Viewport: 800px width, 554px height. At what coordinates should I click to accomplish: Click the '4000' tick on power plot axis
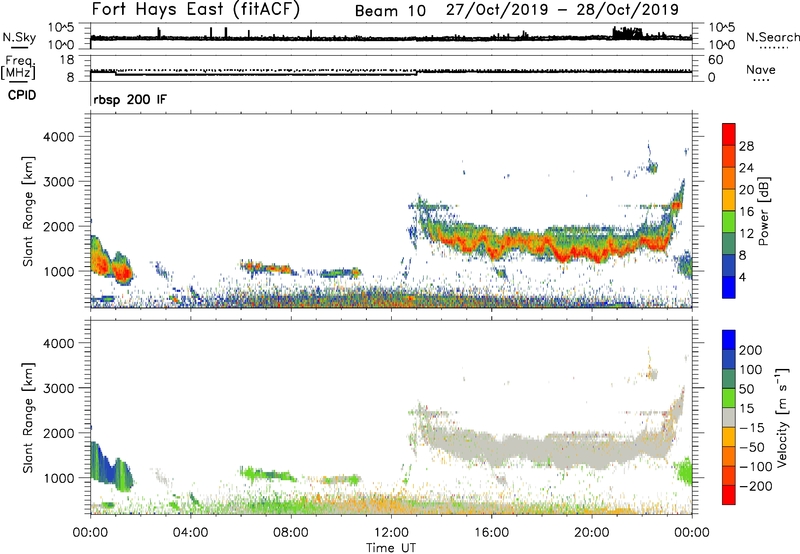pos(58,137)
